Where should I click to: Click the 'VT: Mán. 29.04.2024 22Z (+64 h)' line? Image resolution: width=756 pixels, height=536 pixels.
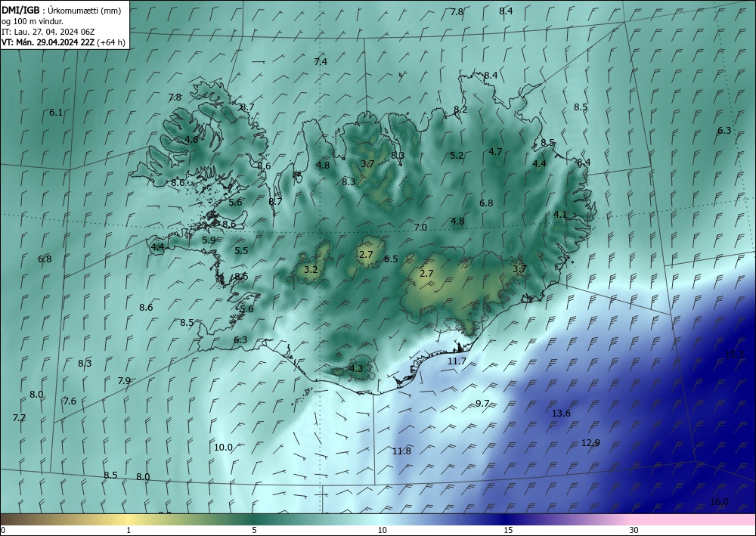tap(64, 42)
